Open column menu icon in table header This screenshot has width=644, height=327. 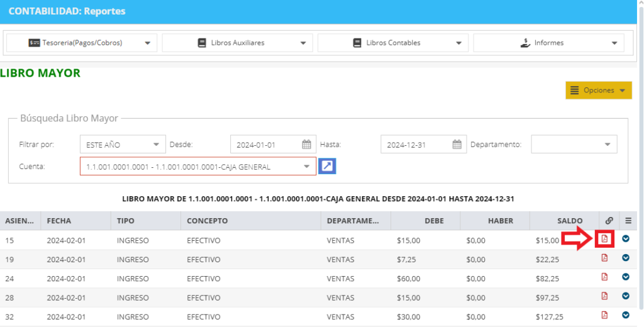[628, 221]
